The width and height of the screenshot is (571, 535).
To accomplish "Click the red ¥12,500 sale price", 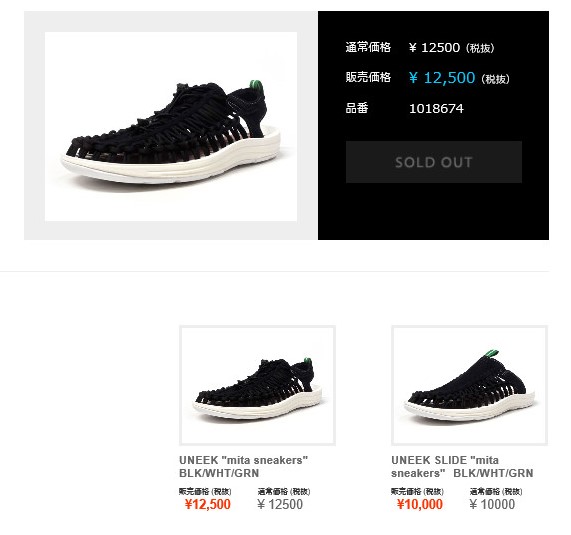I will (208, 504).
